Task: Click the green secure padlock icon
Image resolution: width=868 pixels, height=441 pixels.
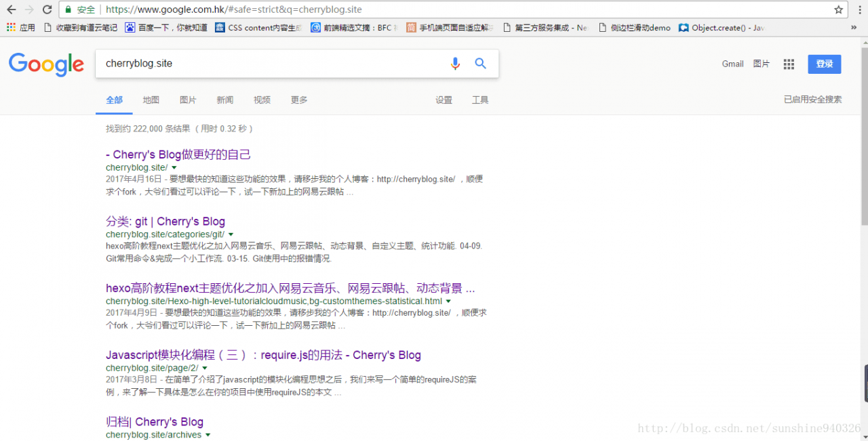Action: (68, 9)
